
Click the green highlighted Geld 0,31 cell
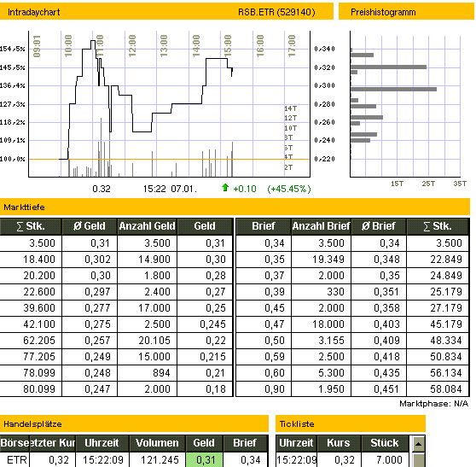click(x=204, y=460)
